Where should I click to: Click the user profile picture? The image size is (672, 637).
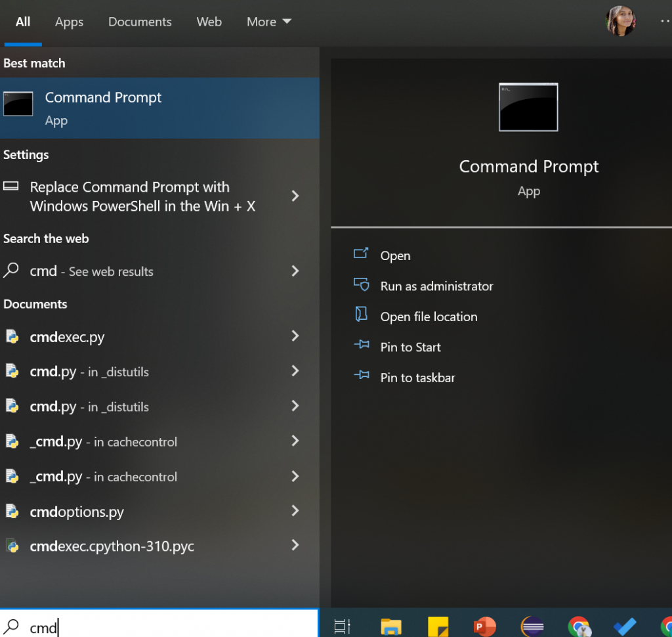click(x=620, y=21)
